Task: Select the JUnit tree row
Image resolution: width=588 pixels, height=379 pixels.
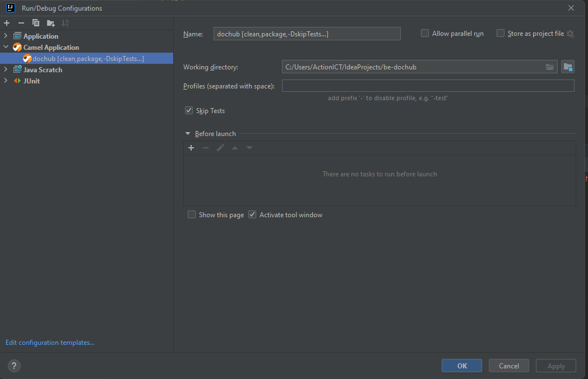Action: (87, 81)
